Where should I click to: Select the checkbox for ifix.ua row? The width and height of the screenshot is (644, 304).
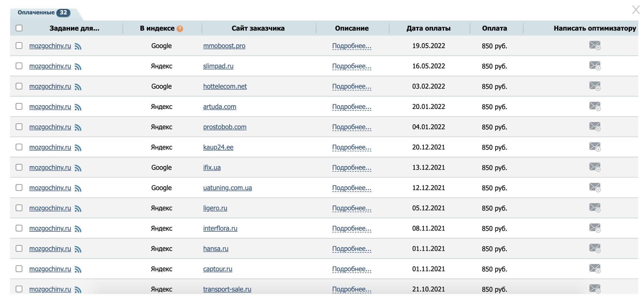[x=19, y=167]
